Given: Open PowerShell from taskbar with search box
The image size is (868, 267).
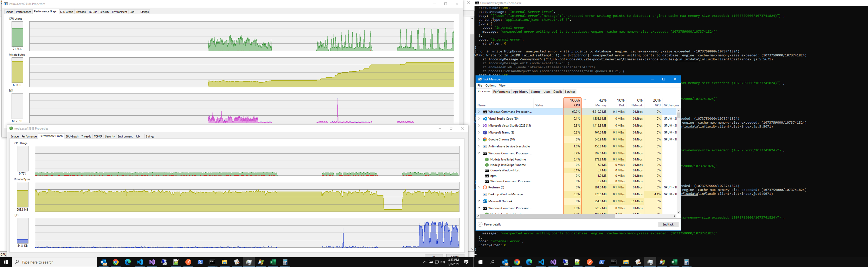Looking at the screenshot, I should tap(200, 262).
